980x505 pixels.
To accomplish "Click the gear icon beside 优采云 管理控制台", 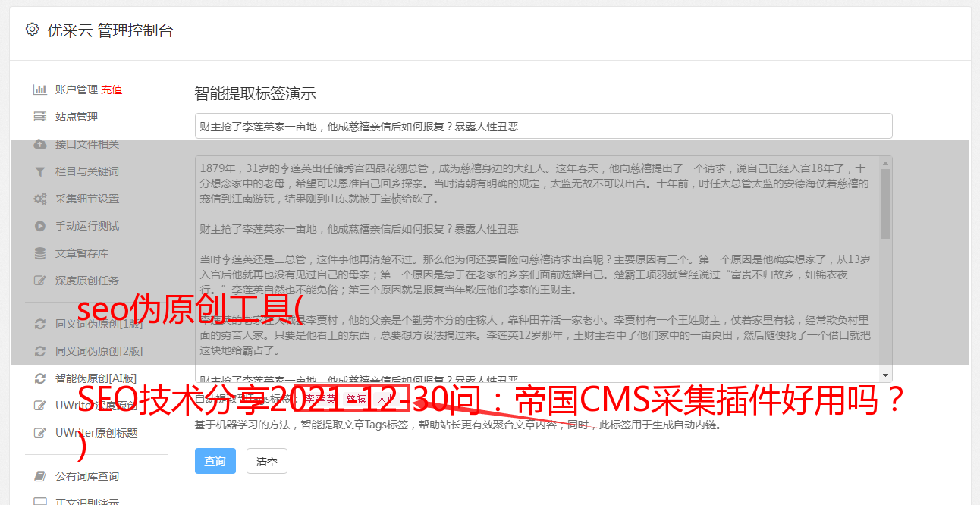I will pos(32,30).
